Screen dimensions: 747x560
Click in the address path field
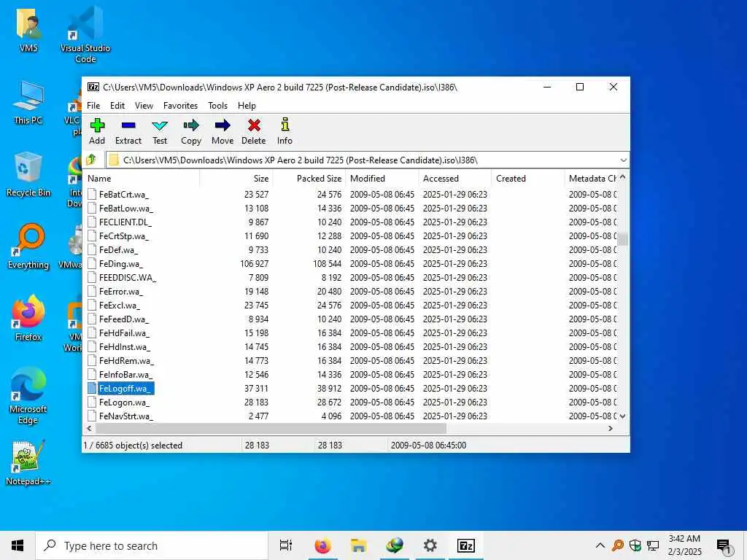tap(362, 160)
